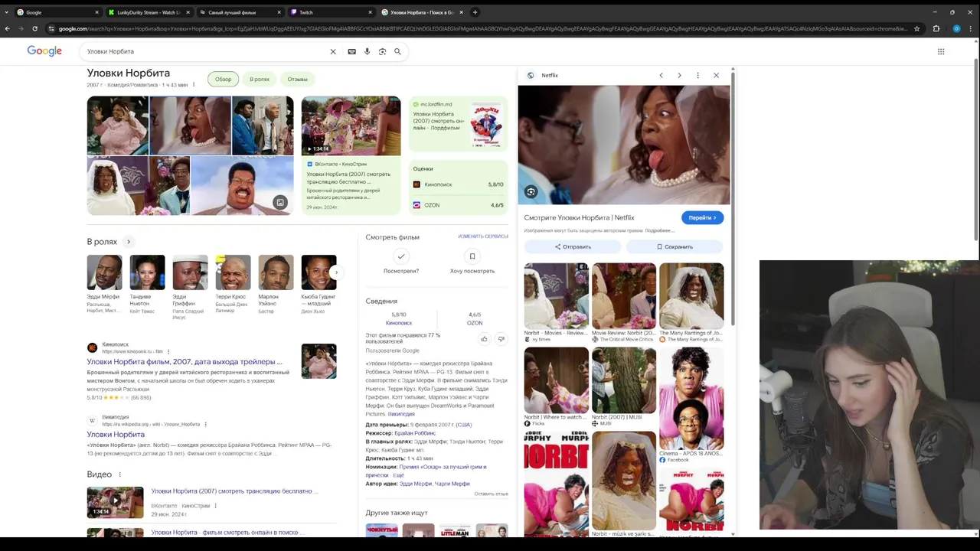Switch to the LunkyDunky Stream browser tab

pyautogui.click(x=149, y=12)
